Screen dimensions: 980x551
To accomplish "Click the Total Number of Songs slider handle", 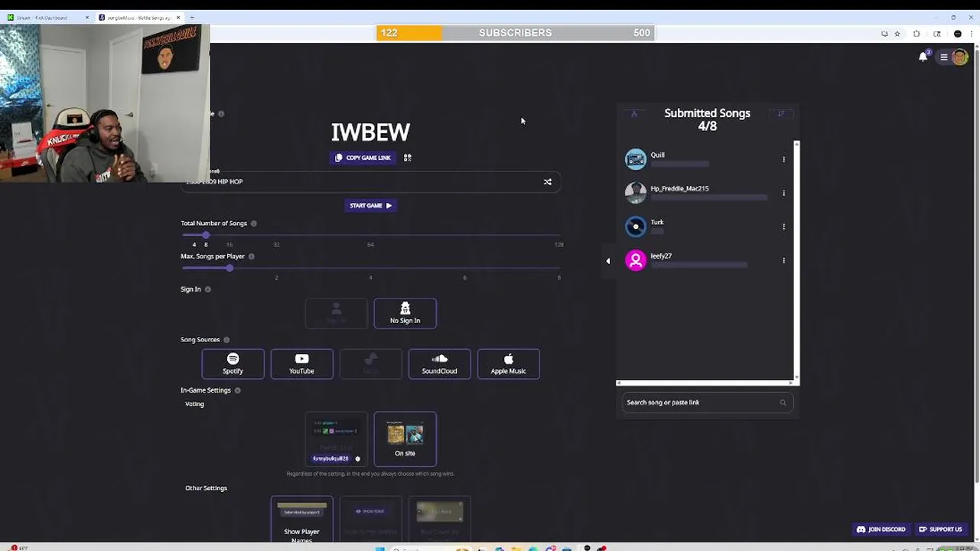I will point(205,235).
